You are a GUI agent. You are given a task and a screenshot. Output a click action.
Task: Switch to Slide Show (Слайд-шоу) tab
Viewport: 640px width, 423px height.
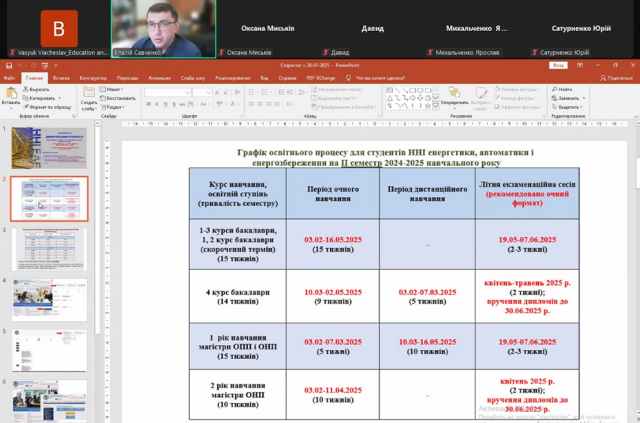[191, 77]
